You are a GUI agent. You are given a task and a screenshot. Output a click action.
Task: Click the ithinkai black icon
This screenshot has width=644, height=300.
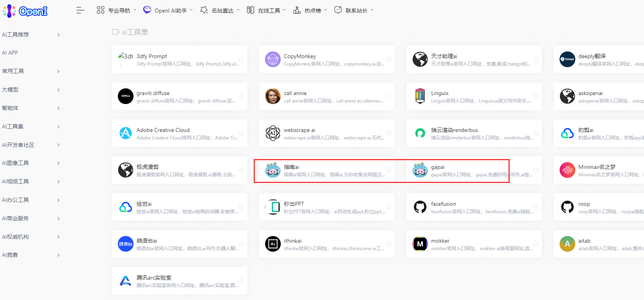273,244
